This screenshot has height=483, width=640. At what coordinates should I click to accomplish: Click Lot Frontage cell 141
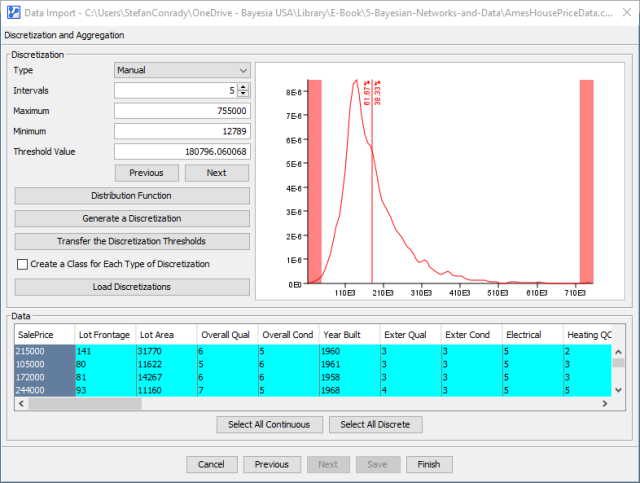point(106,351)
